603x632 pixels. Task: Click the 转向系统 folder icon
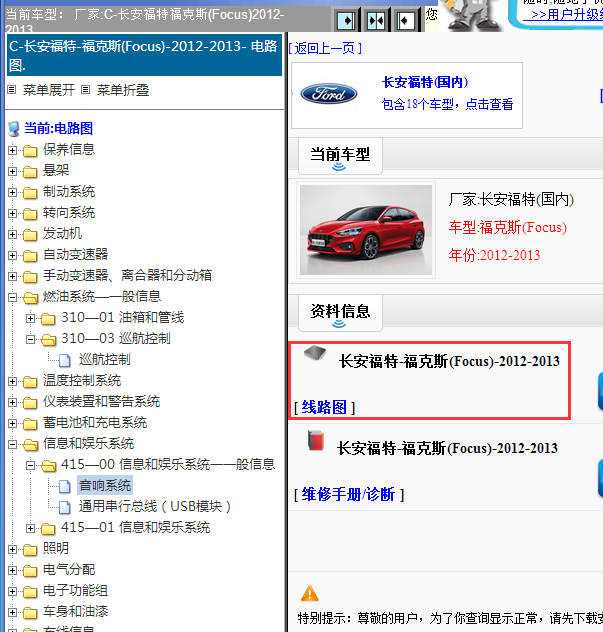click(x=30, y=213)
